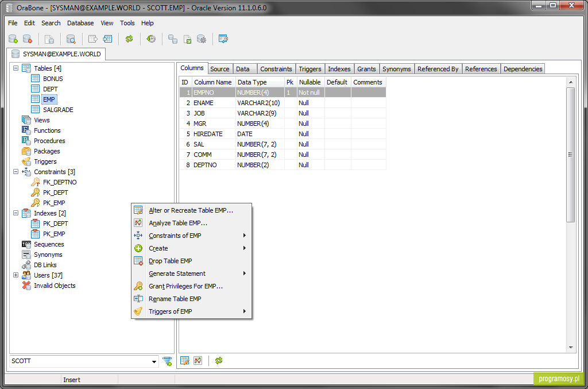Screen dimensions: 588x389
Task: Select the ENAME column row
Action: [x=283, y=103]
